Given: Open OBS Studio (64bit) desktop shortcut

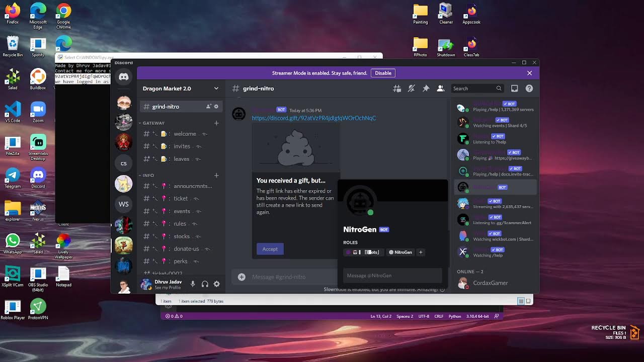Looking at the screenshot, I should coord(38,280).
